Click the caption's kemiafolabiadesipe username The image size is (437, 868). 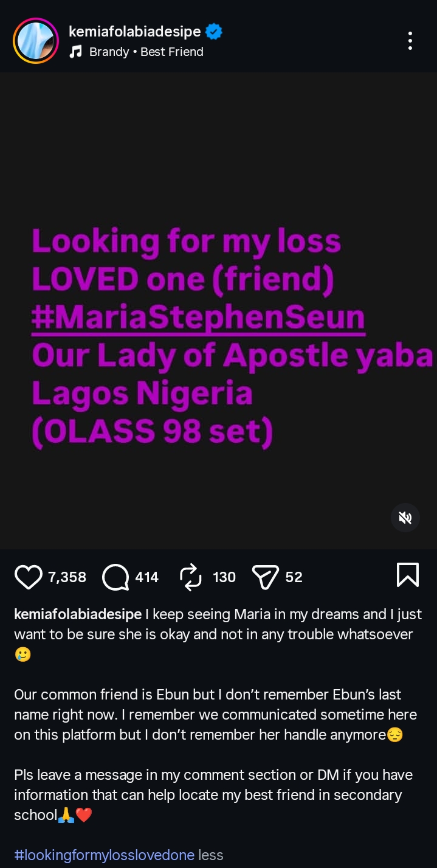coord(78,614)
